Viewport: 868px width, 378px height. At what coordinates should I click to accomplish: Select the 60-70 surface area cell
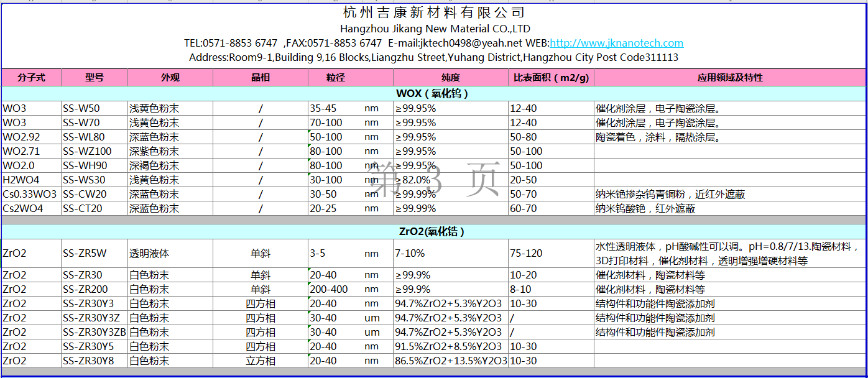[551, 208]
